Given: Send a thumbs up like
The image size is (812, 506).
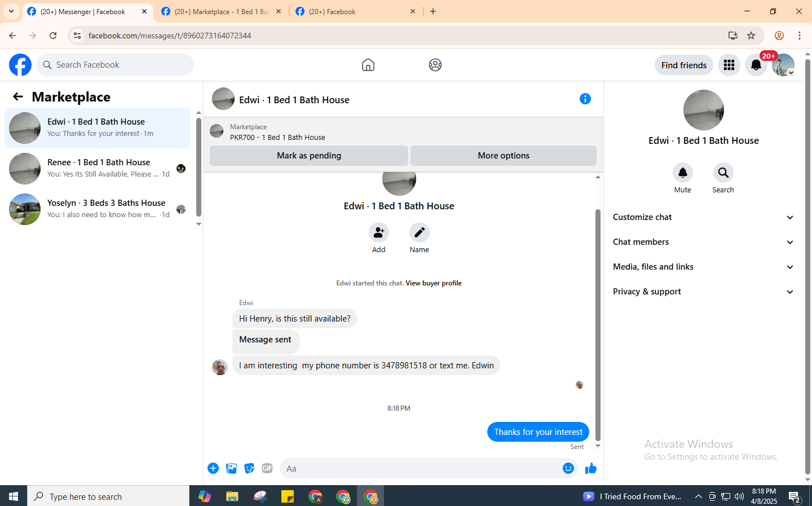Looking at the screenshot, I should point(591,468).
